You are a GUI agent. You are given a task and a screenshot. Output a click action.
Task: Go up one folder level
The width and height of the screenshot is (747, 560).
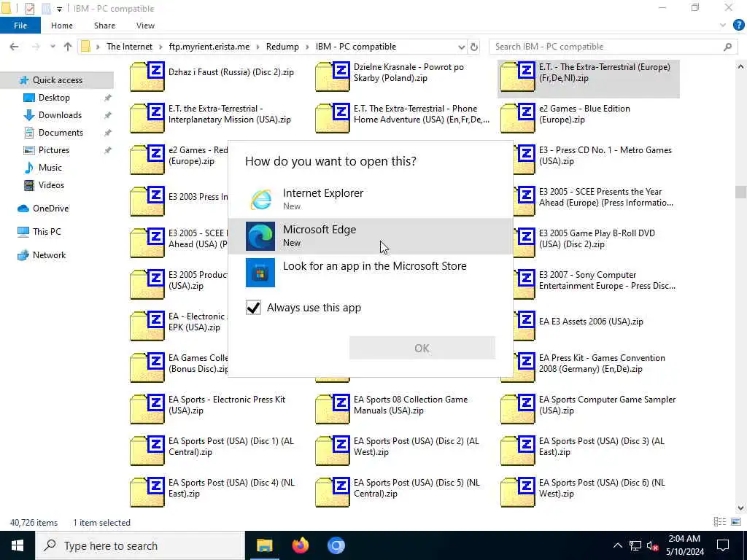(x=68, y=47)
